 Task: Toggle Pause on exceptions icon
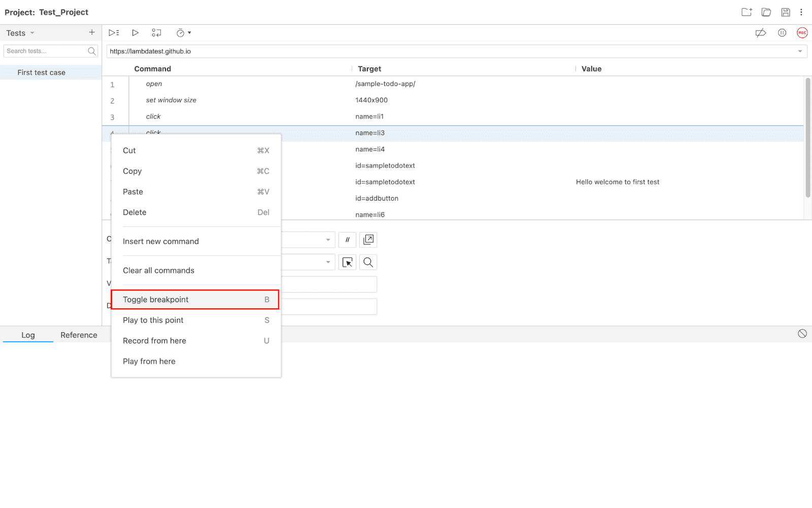coord(782,33)
